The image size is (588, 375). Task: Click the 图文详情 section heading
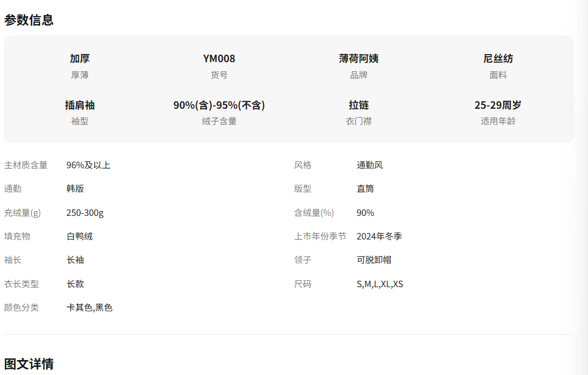point(29,364)
